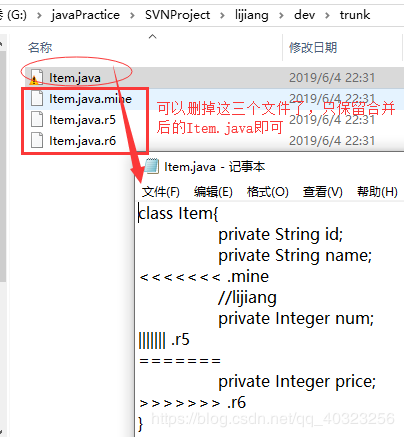Open the 文件(F) menu in Notepad
Image resolution: width=404 pixels, height=437 pixels.
pyautogui.click(x=161, y=192)
